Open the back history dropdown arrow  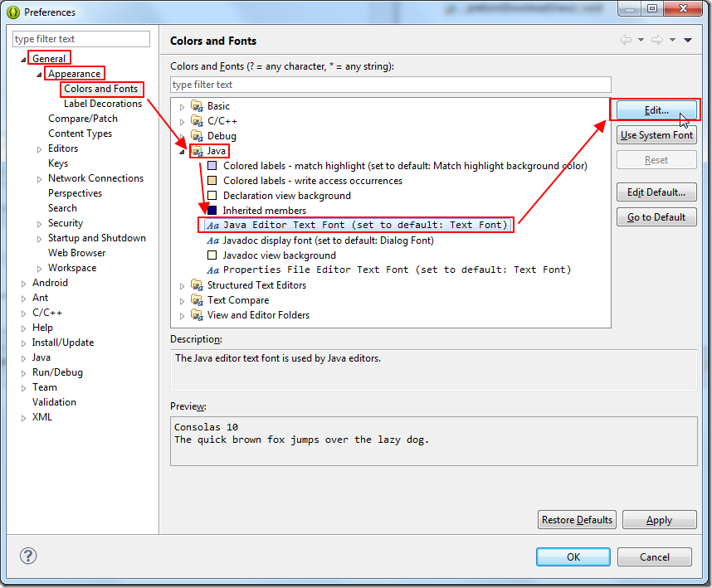(x=641, y=40)
